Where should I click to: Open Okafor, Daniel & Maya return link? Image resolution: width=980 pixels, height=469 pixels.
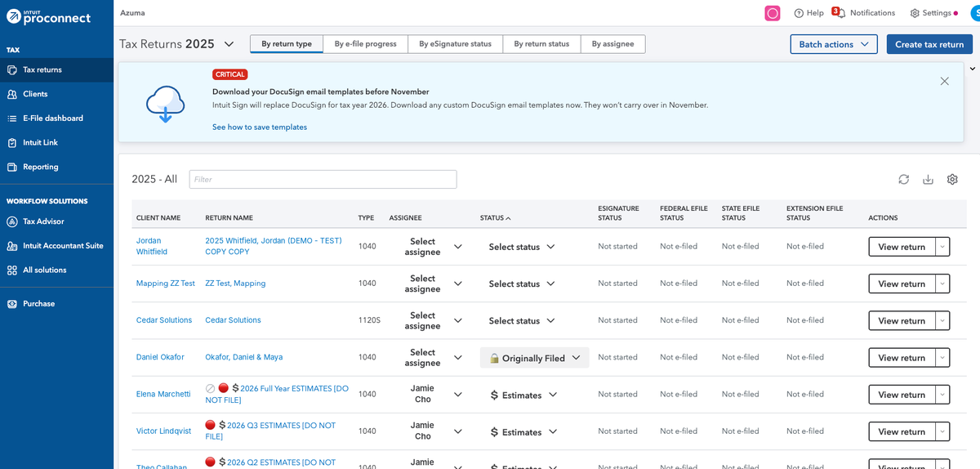(x=243, y=357)
